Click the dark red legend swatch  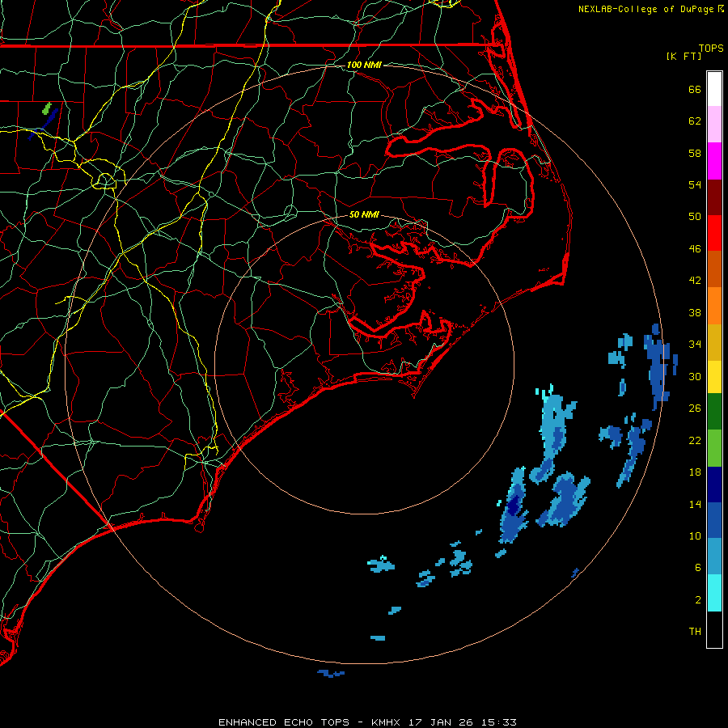[x=714, y=197]
